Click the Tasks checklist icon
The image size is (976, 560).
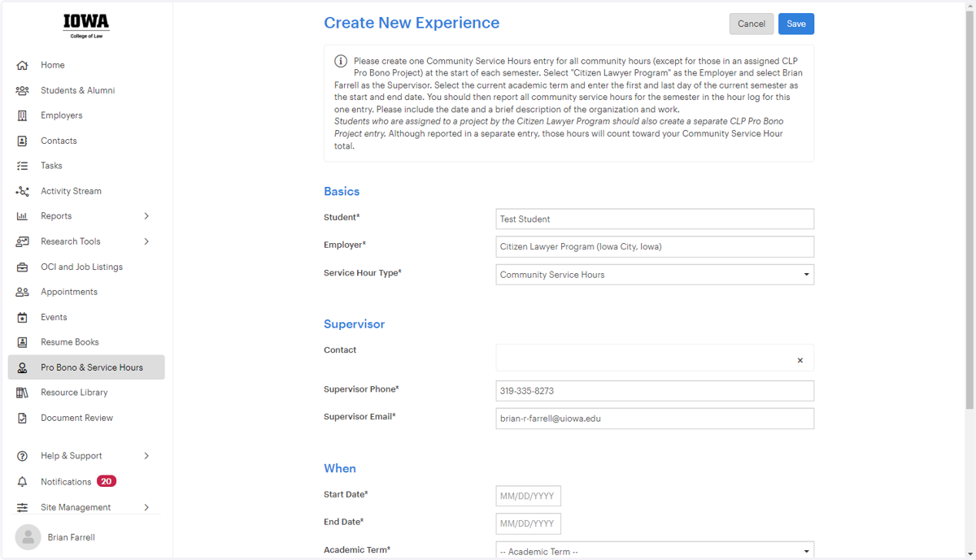(23, 166)
